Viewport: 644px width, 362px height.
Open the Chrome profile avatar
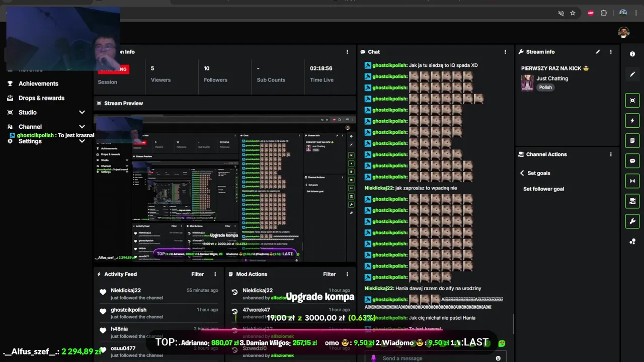623,13
